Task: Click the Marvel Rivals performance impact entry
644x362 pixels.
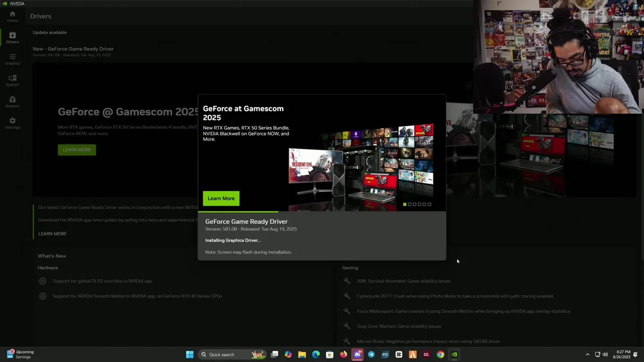Action: (429, 341)
